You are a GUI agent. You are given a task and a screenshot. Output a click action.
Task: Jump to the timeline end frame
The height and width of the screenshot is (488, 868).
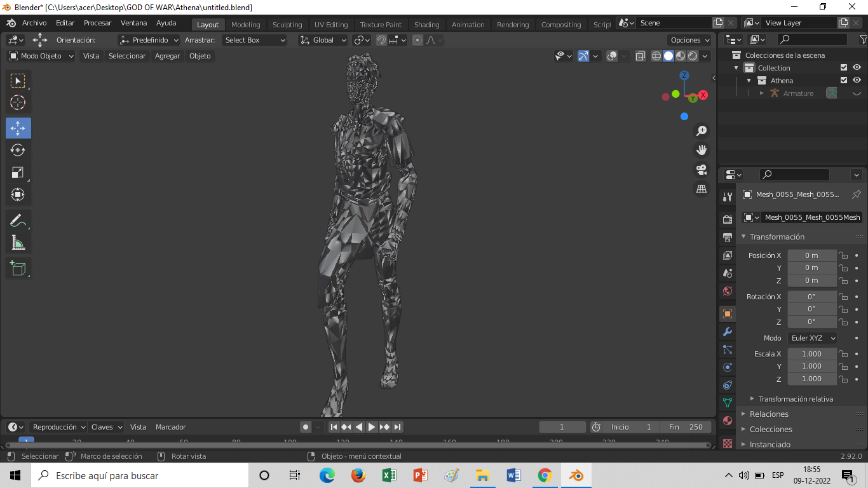click(397, 427)
